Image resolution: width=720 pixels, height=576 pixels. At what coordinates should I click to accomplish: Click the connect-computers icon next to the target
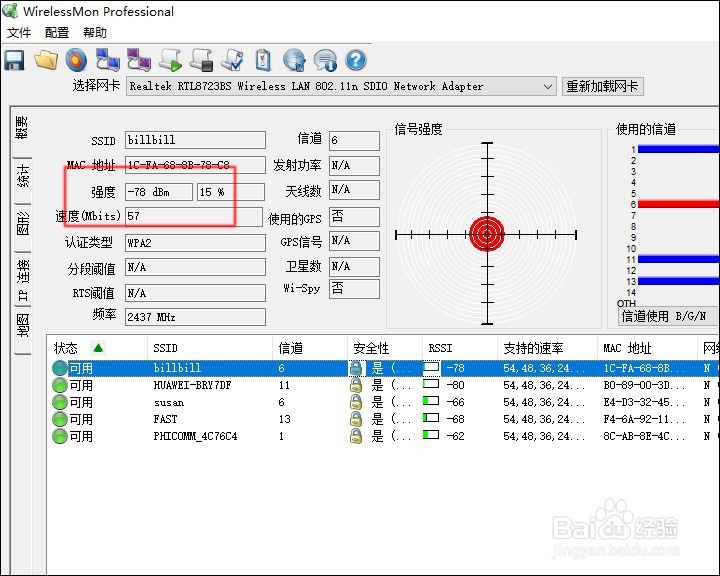point(107,60)
